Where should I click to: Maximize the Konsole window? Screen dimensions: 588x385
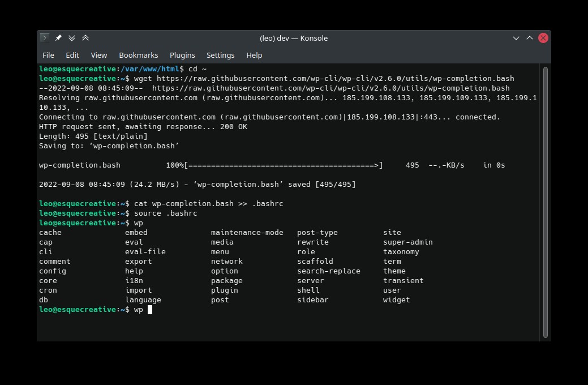click(x=530, y=38)
